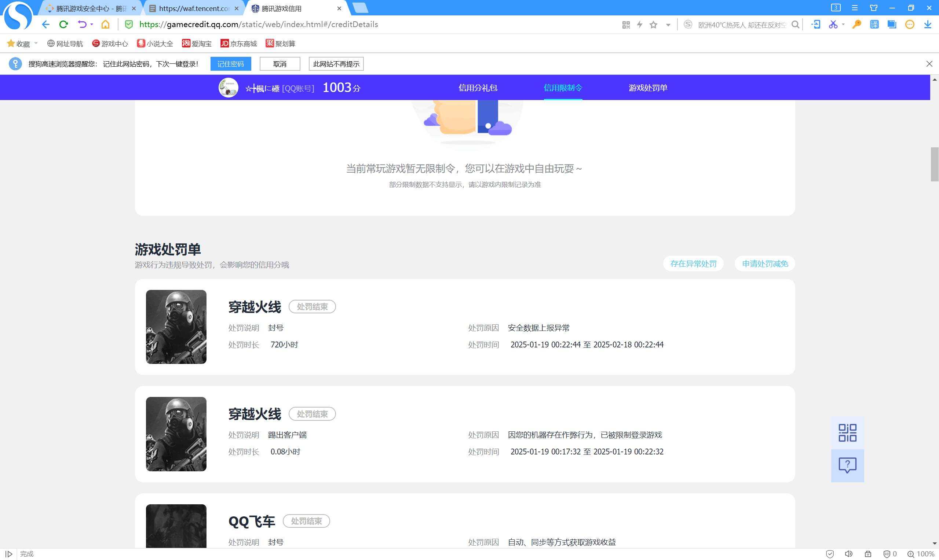
Task: Expand the screenshot tool dropdown arrow
Action: pyautogui.click(x=843, y=25)
